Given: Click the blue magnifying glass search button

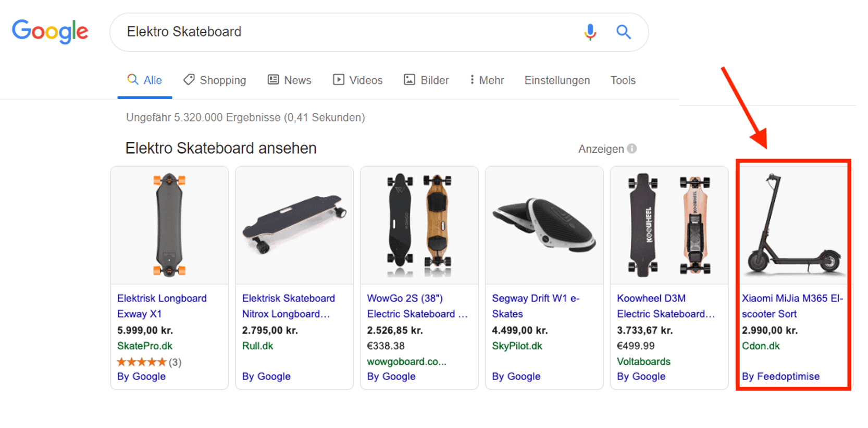Looking at the screenshot, I should pos(623,32).
